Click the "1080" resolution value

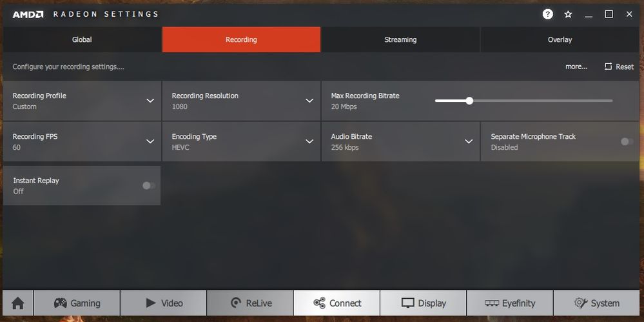(x=179, y=106)
